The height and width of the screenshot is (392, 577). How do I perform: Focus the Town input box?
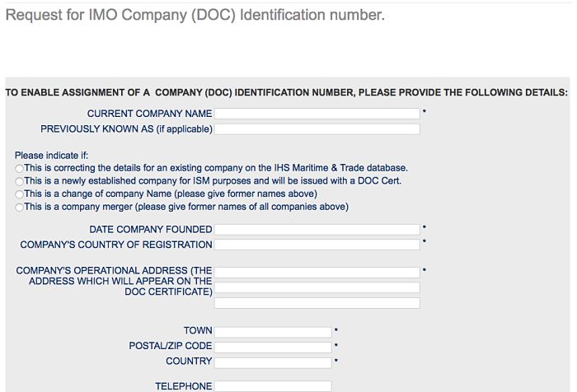[273, 332]
